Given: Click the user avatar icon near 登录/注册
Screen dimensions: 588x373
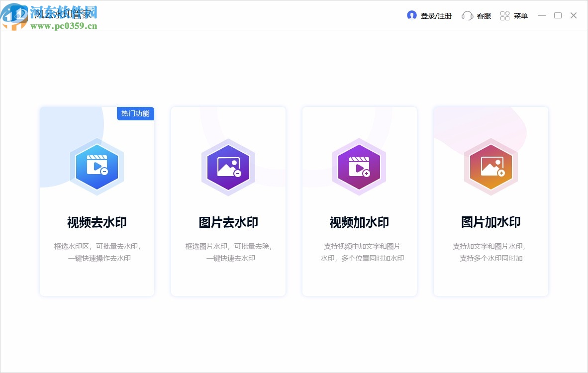Looking at the screenshot, I should (411, 15).
